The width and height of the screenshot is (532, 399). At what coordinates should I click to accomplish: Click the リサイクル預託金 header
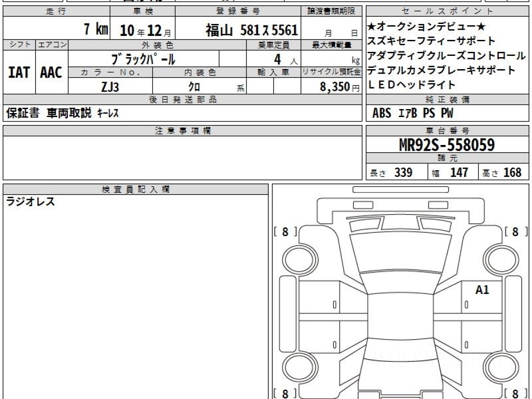(331, 72)
